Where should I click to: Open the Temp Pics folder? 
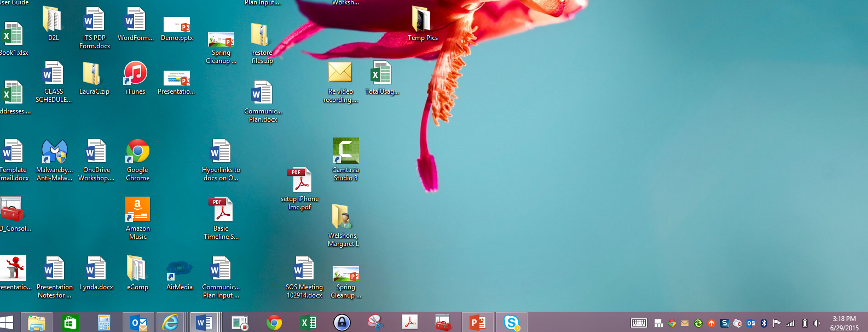(421, 20)
